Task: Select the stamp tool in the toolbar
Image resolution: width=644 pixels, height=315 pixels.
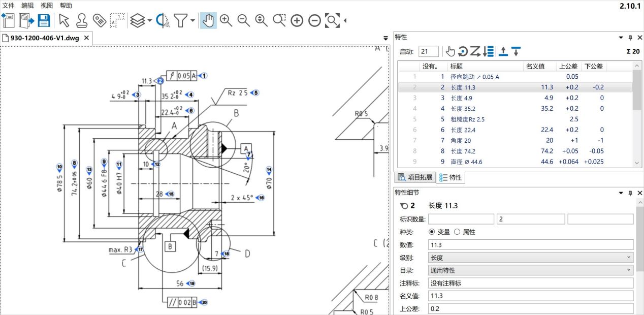Action: pyautogui.click(x=81, y=20)
